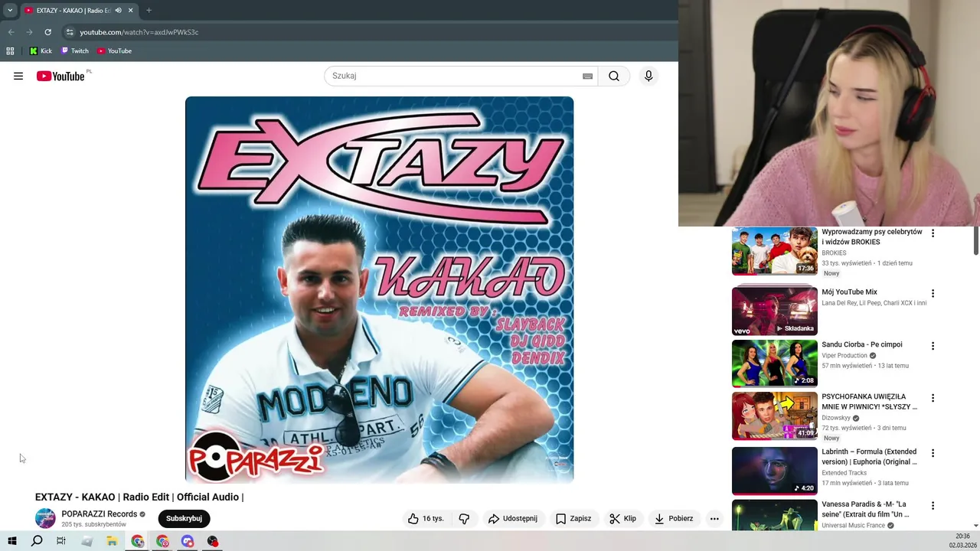Open the POPARAZZI Records channel avatar
This screenshot has height=551, width=980.
tap(46, 518)
